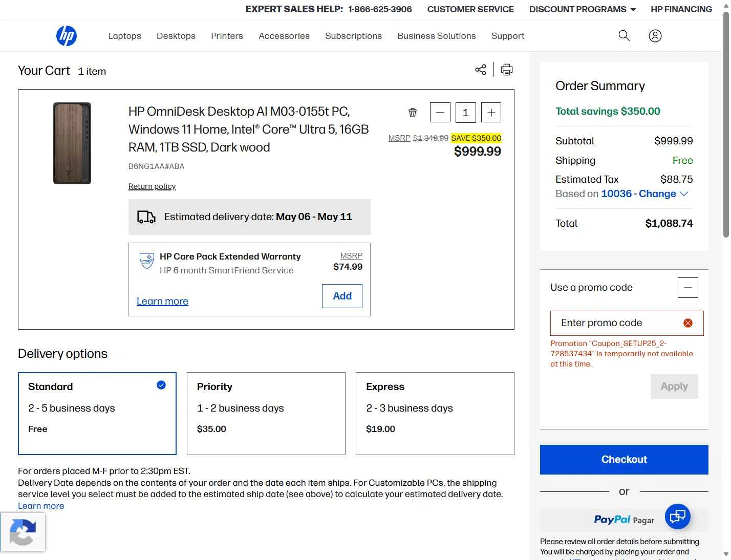Increase quantity with plus button
Image resolution: width=731 pixels, height=560 pixels.
pyautogui.click(x=491, y=113)
